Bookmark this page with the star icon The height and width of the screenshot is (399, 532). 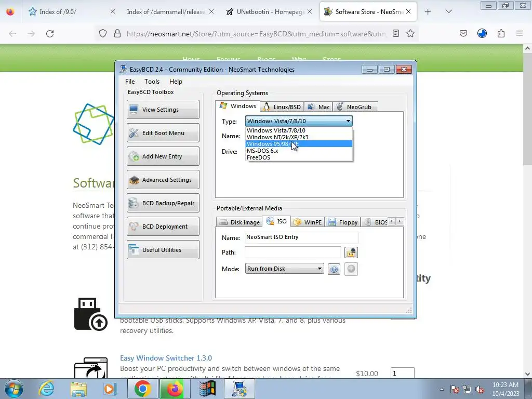pyautogui.click(x=410, y=33)
